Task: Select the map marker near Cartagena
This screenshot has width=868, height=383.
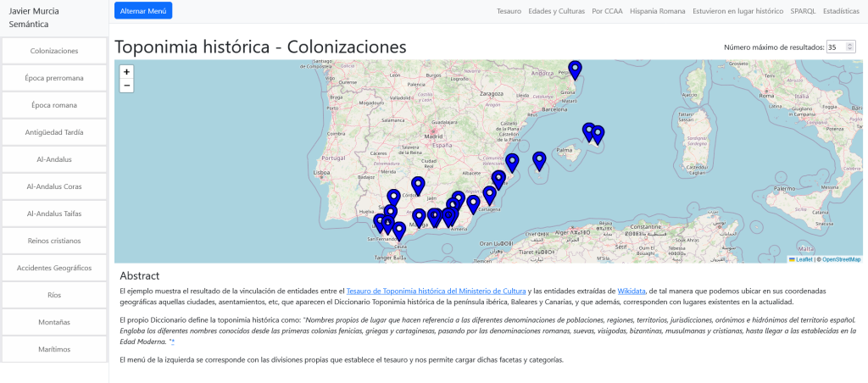Action: 489,195
